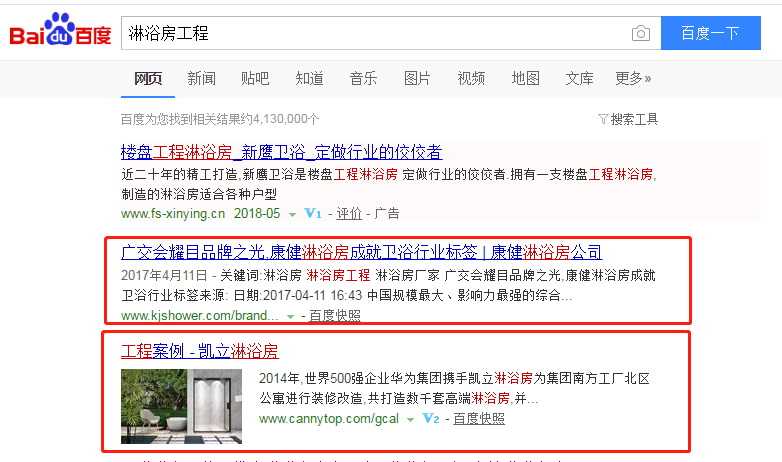This screenshot has width=782, height=462.
Task: Open the 评价 link
Action: [349, 214]
